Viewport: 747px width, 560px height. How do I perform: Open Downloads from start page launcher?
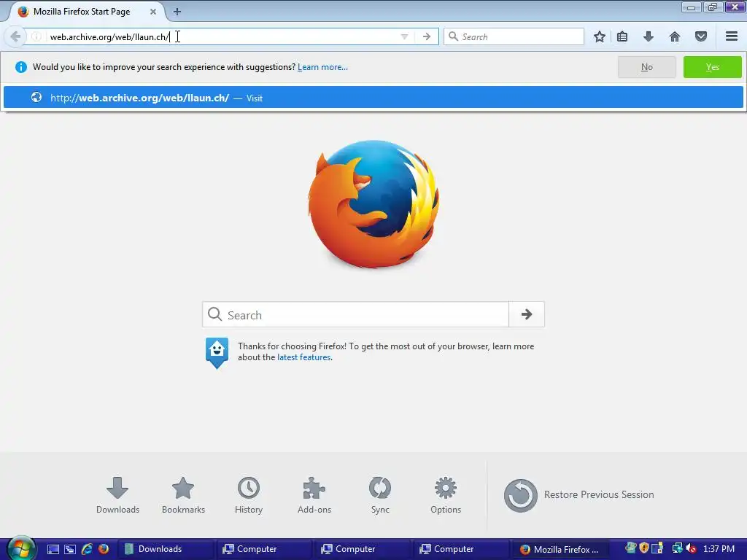(117, 495)
